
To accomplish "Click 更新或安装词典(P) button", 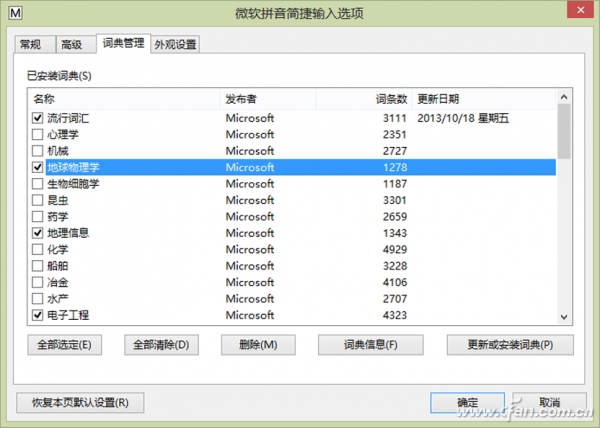I will 510,345.
